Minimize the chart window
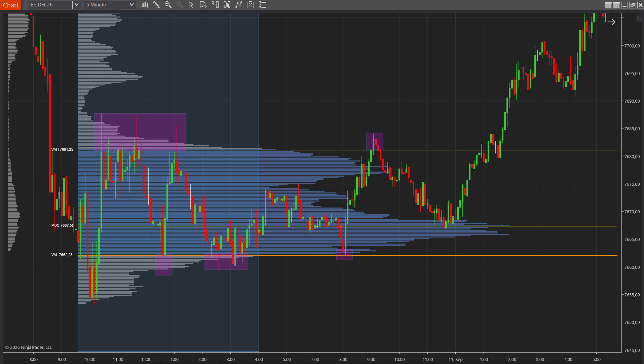 click(624, 5)
